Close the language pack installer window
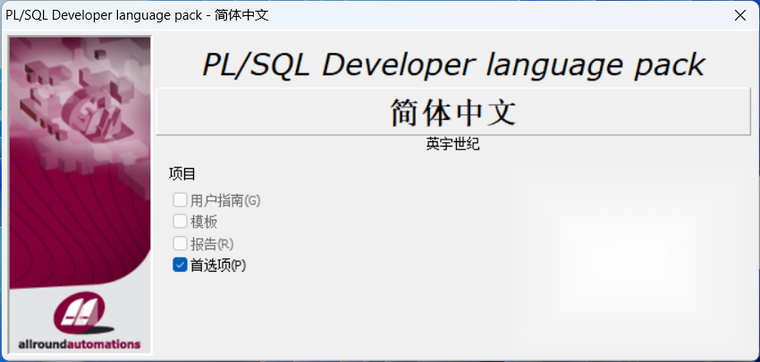 pos(740,16)
